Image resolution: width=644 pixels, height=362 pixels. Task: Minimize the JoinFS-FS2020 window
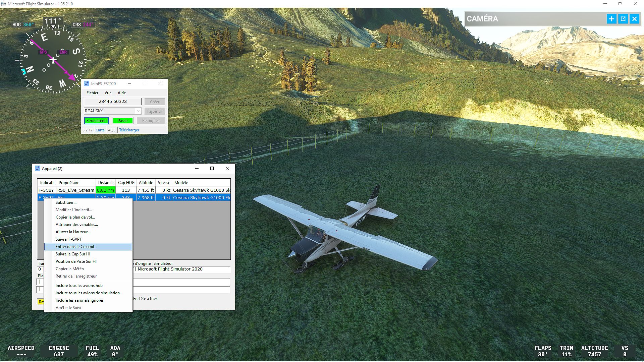[x=129, y=83]
